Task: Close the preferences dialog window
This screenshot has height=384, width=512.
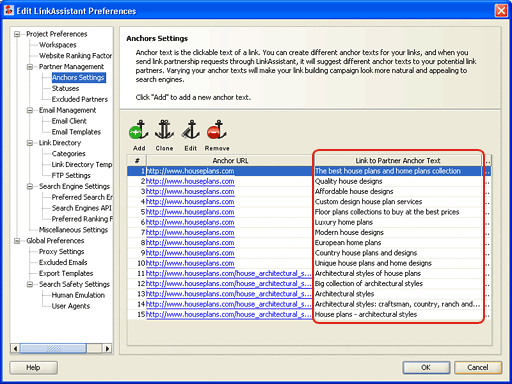Action: (501, 11)
